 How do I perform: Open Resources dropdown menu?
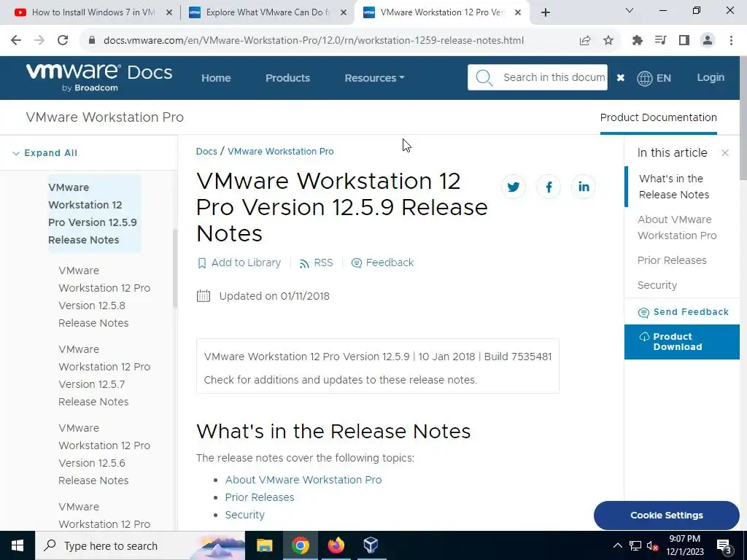point(374,77)
